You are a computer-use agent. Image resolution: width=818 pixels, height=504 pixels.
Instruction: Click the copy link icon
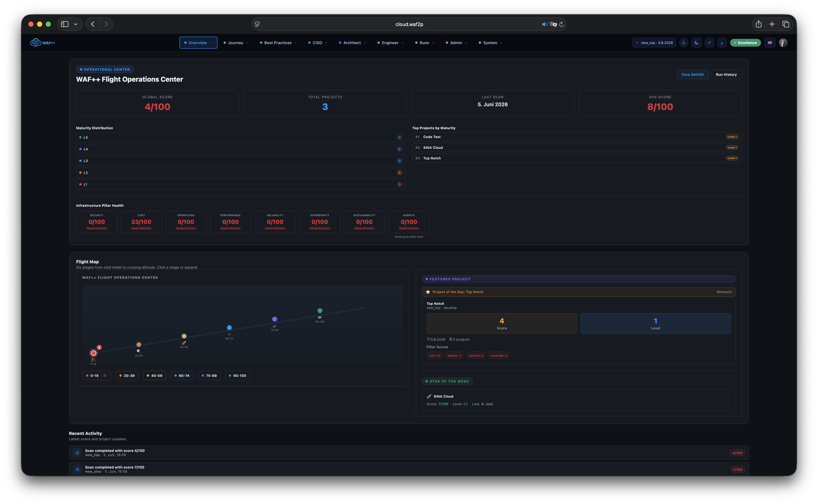pos(709,43)
